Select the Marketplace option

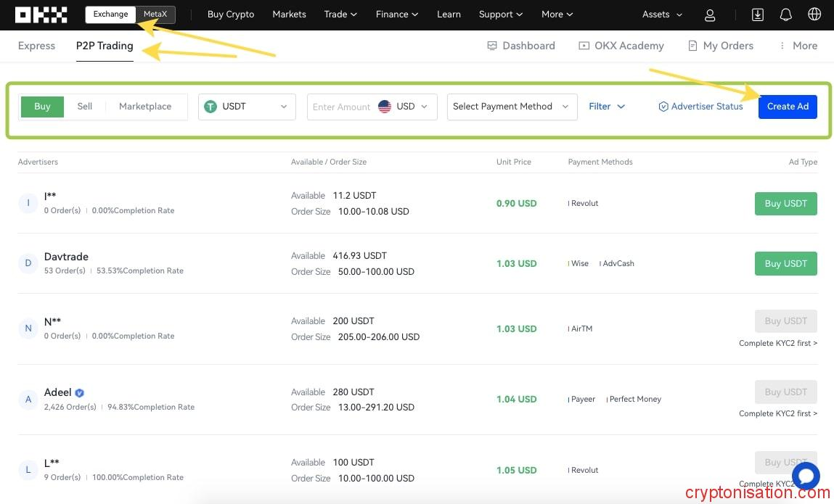145,107
